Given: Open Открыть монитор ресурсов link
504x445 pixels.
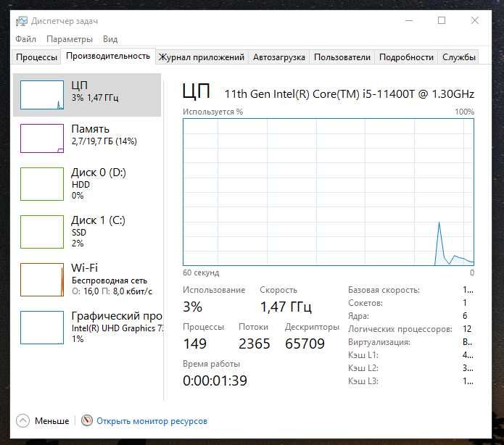Looking at the screenshot, I should [x=152, y=421].
